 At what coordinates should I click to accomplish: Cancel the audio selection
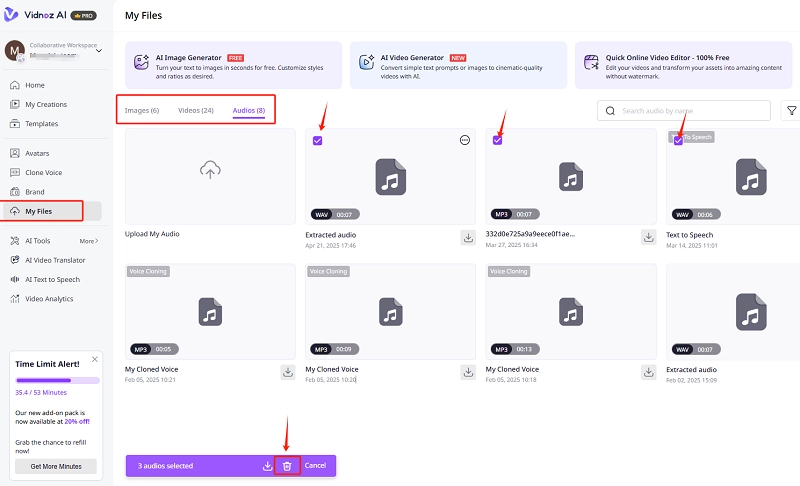[x=315, y=466]
